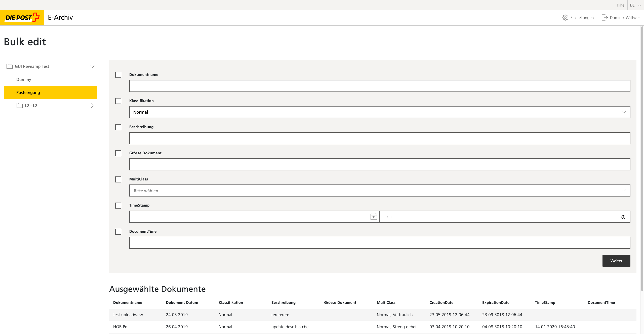Select the Posteingang folder item
The height and width of the screenshot is (334, 644).
pos(50,92)
